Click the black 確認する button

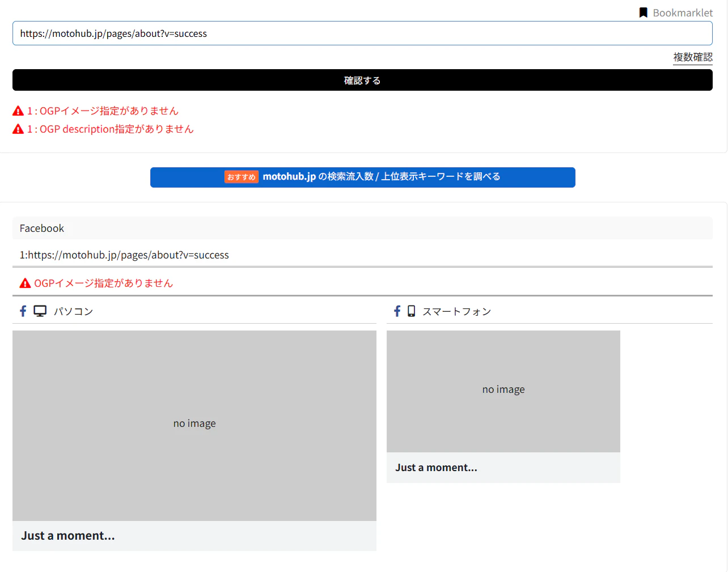point(362,80)
